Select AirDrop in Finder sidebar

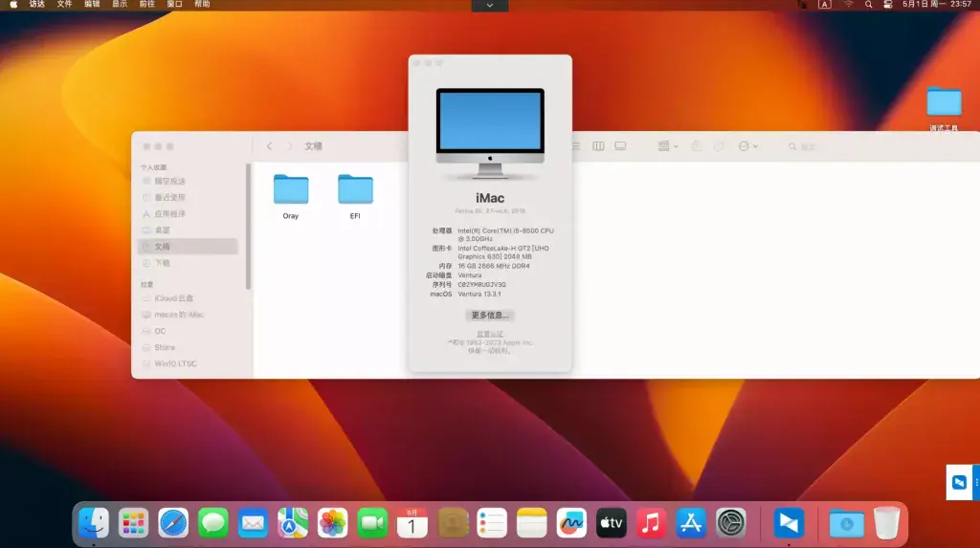tap(188, 181)
